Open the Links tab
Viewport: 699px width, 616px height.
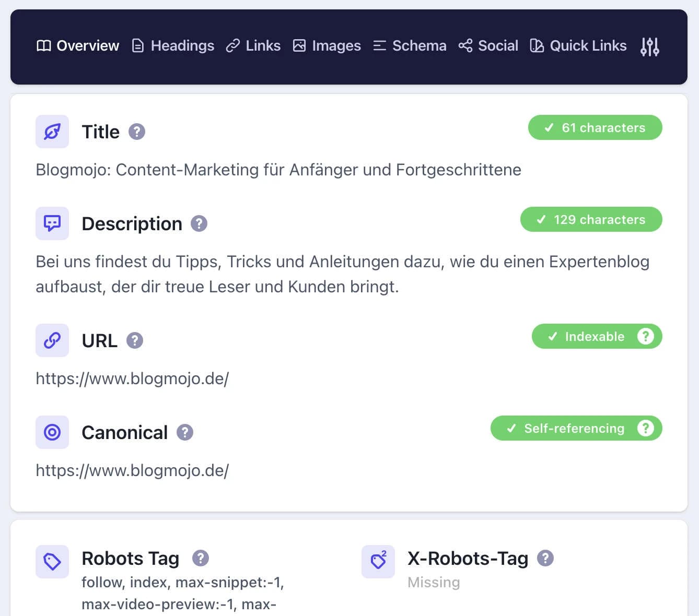click(253, 46)
